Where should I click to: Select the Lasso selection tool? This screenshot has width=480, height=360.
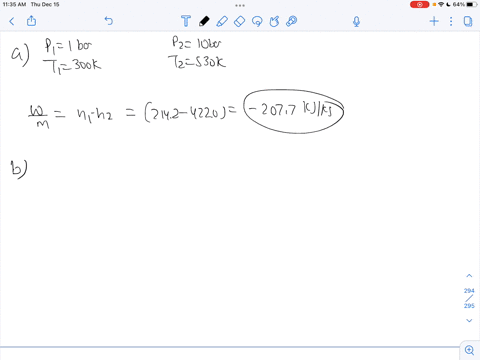pyautogui.click(x=257, y=21)
